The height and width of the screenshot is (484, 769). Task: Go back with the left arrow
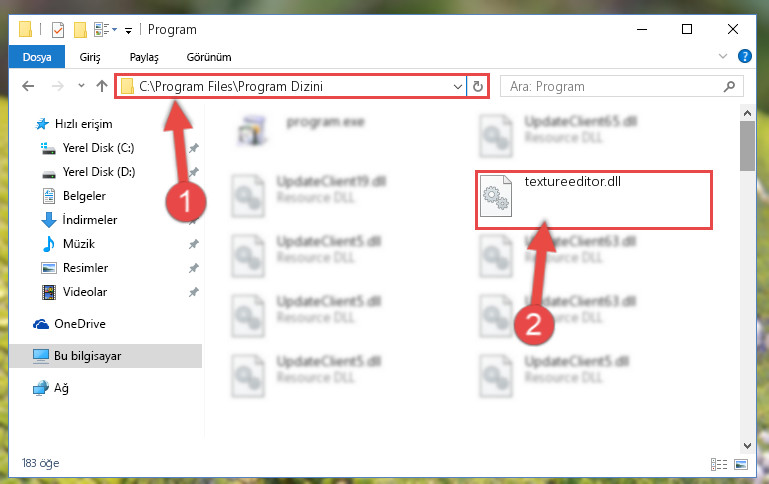[28, 86]
